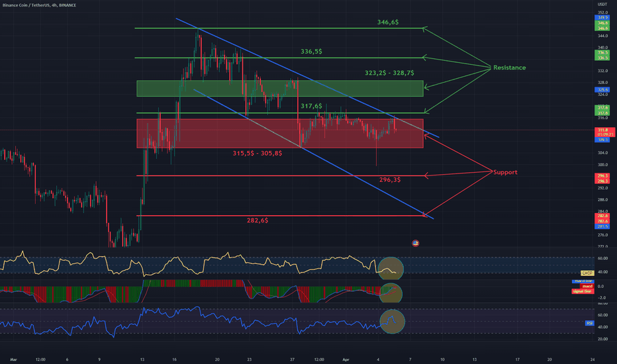Select the blue 349.9 price label
This screenshot has width=617, height=364.
(602, 18)
